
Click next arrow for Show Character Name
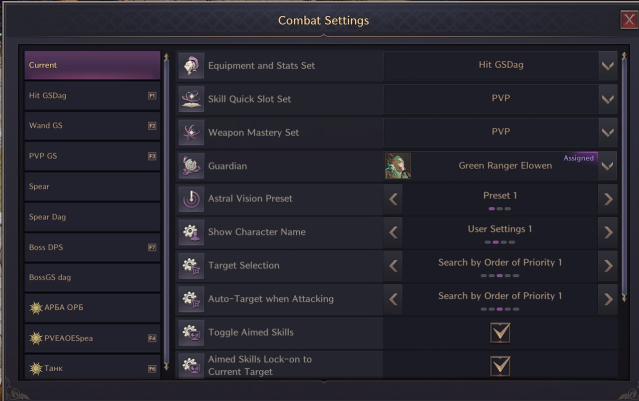coord(607,231)
